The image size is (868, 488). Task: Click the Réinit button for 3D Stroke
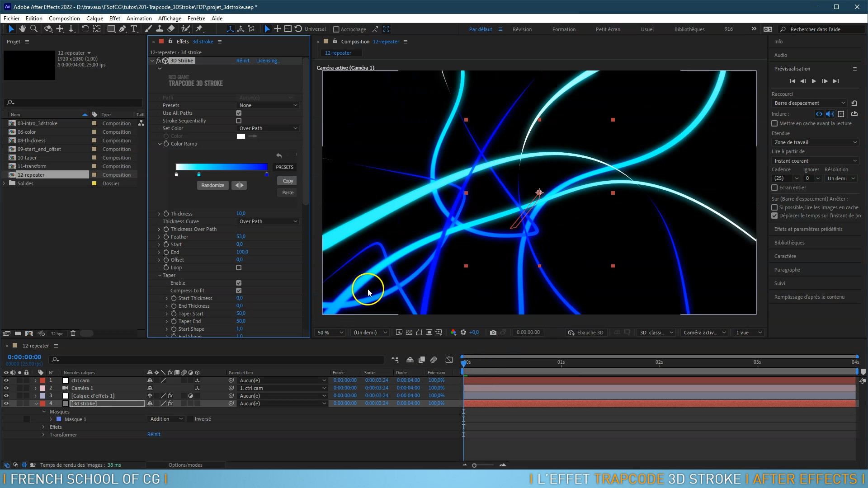click(243, 60)
